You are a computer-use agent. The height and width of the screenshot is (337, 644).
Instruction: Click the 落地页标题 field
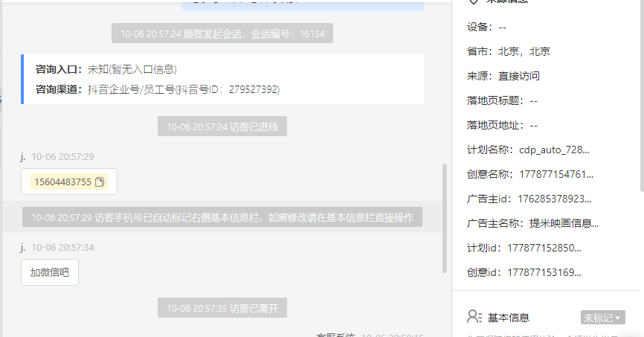pyautogui.click(x=502, y=100)
